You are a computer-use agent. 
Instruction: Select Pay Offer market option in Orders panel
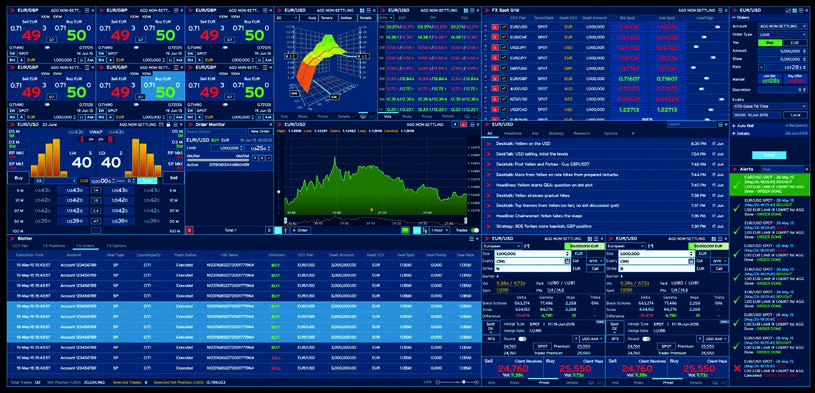(795, 78)
